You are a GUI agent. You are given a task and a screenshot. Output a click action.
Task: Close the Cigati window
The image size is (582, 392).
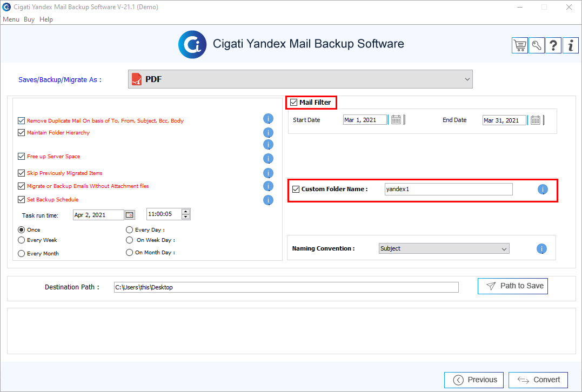568,7
